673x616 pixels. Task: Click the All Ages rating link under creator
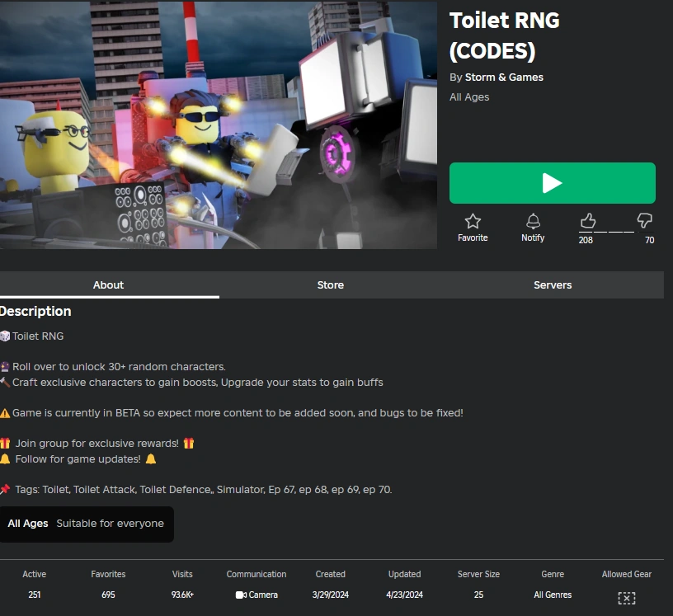469,97
